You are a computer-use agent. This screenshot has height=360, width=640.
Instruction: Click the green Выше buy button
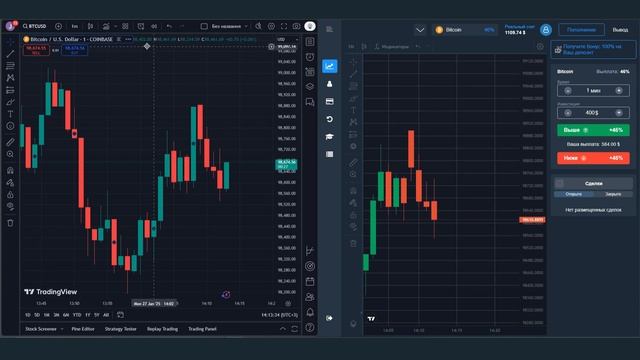593,130
